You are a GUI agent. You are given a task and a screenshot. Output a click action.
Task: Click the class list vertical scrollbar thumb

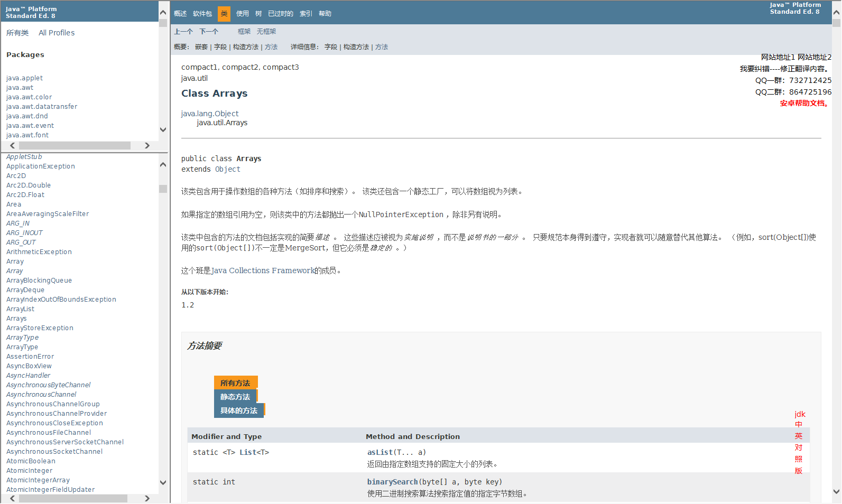tap(163, 189)
